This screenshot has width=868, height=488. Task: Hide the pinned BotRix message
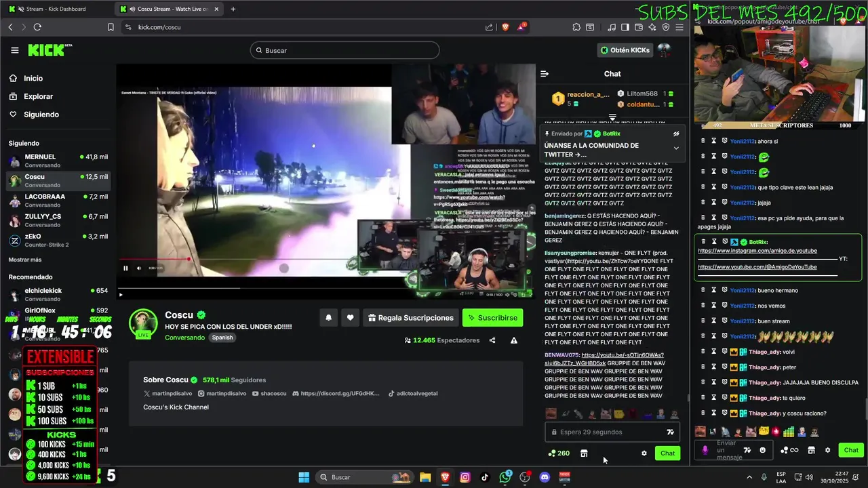[676, 134]
